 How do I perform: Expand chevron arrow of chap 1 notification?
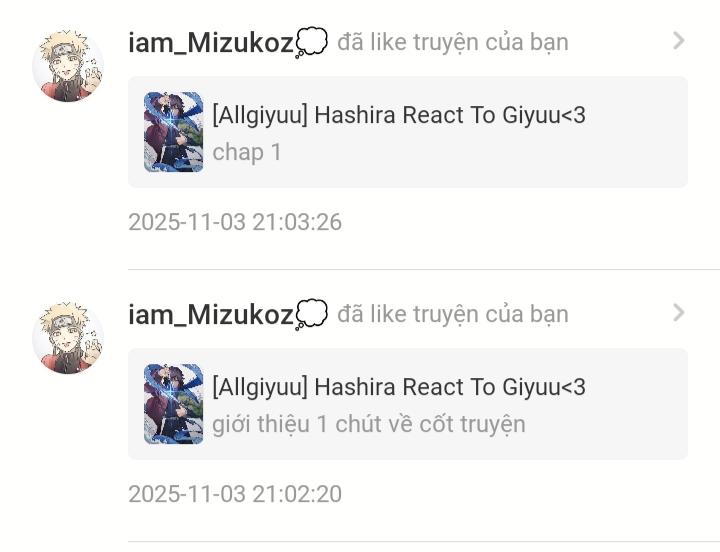point(679,41)
